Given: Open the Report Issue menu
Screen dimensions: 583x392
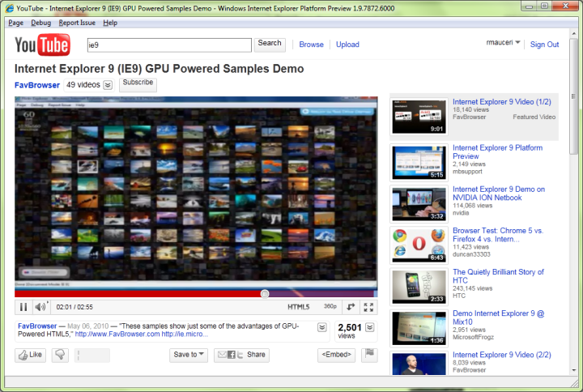Looking at the screenshot, I should tap(77, 23).
